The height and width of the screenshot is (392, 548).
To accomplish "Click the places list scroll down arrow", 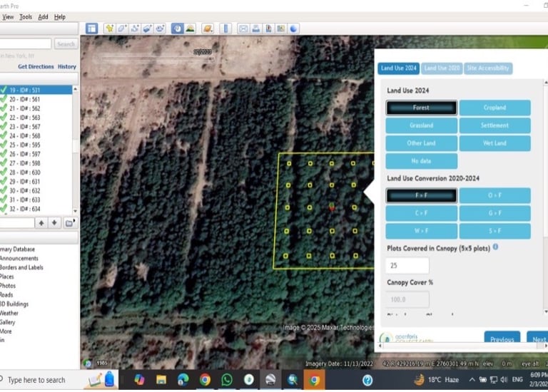I will 75,211.
